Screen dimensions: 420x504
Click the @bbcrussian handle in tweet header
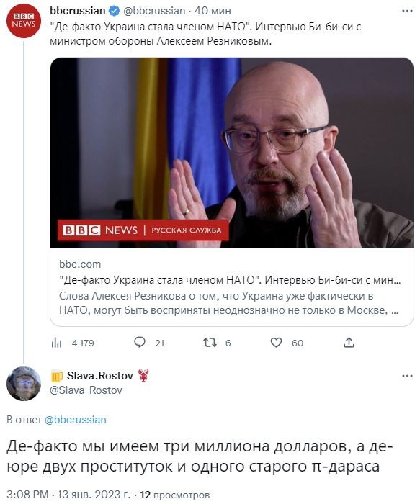click(154, 11)
